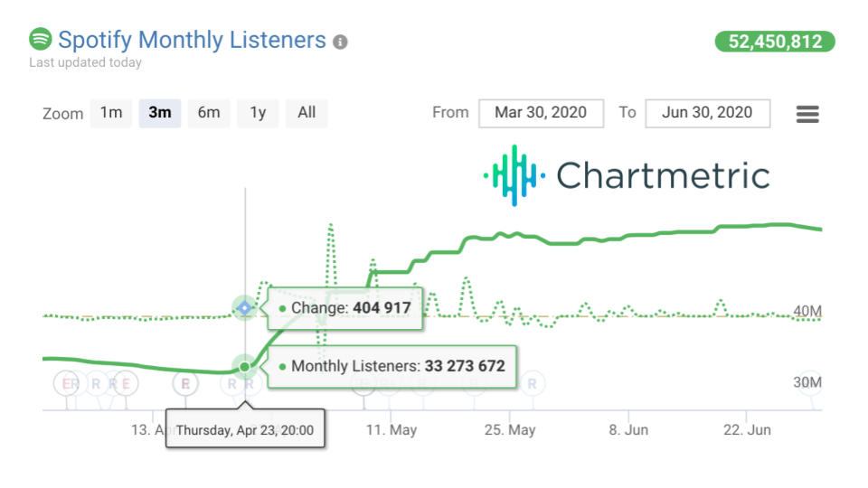868x488 pixels.
Task: Click the E event flag near 13 Apr
Action: tap(126, 383)
